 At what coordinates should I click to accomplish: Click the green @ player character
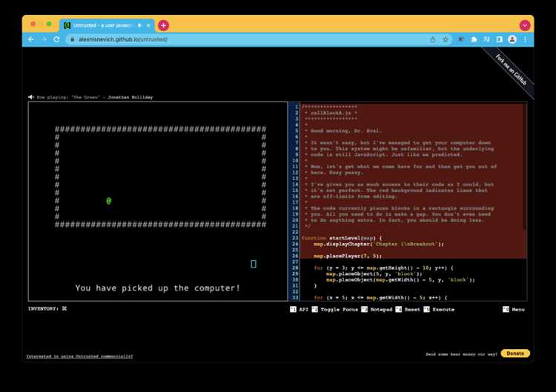(x=109, y=201)
